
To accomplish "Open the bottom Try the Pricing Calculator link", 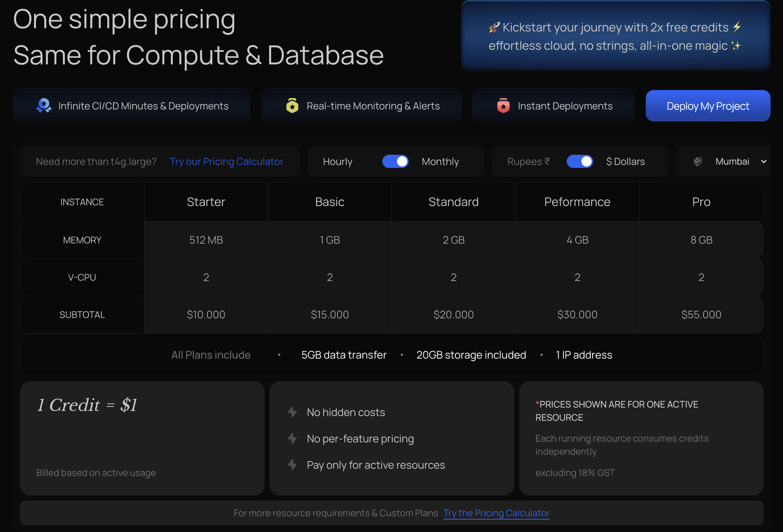I will click(x=497, y=513).
